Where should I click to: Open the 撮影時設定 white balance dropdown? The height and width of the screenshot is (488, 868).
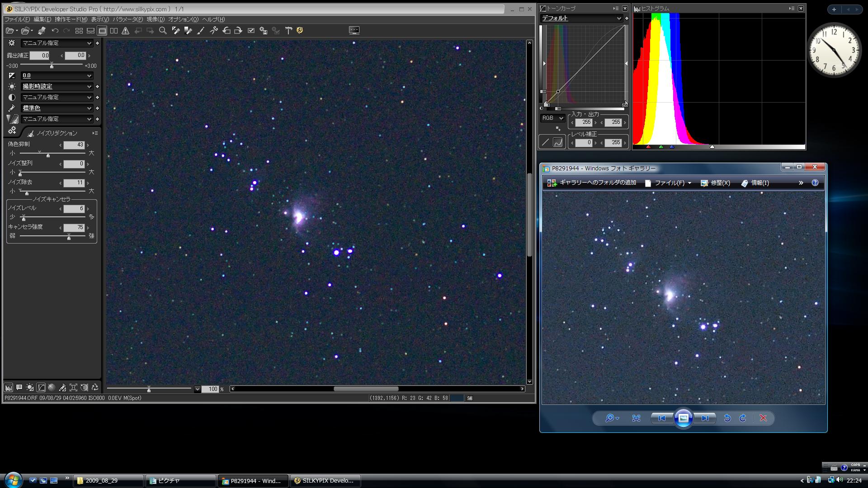click(x=57, y=86)
